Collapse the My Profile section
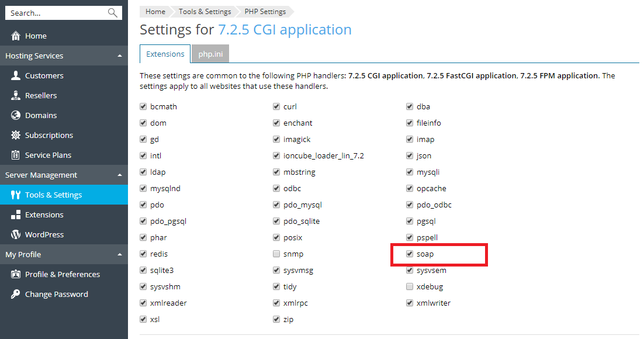 tap(120, 255)
